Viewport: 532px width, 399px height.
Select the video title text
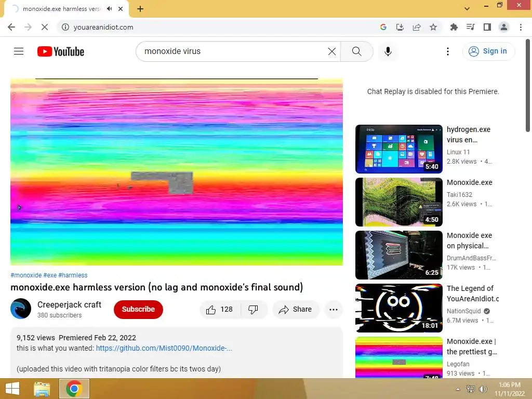[x=157, y=287]
